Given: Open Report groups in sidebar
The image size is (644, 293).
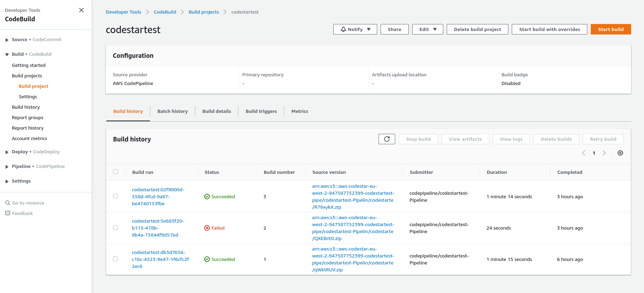Looking at the screenshot, I should [x=27, y=117].
